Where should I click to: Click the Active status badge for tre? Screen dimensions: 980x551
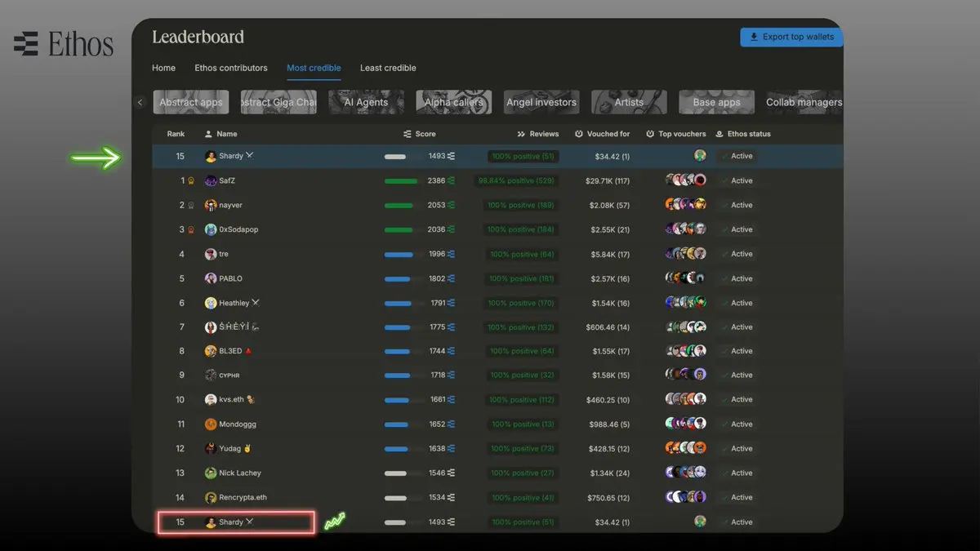(x=737, y=254)
